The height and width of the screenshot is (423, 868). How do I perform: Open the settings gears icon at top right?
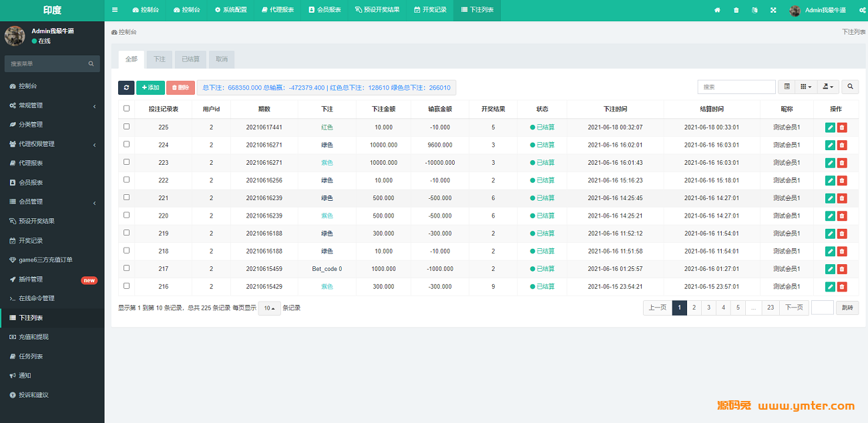coord(863,10)
